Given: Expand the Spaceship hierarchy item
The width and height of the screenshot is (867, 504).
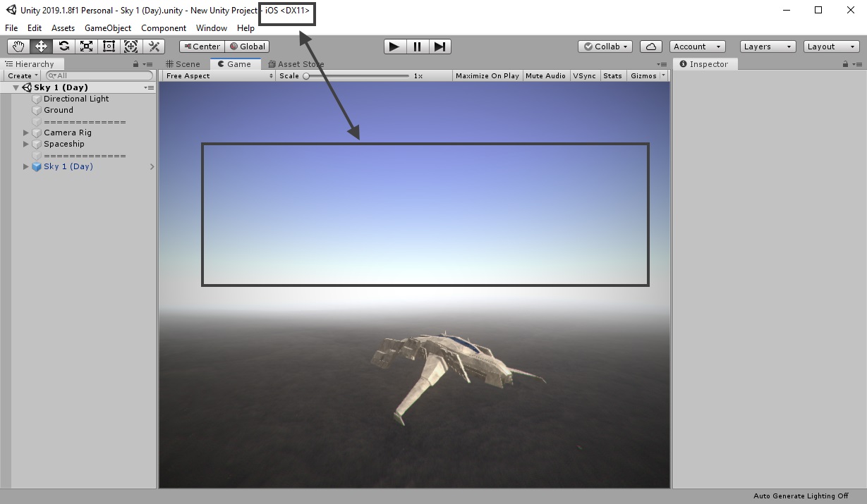Looking at the screenshot, I should [26, 144].
